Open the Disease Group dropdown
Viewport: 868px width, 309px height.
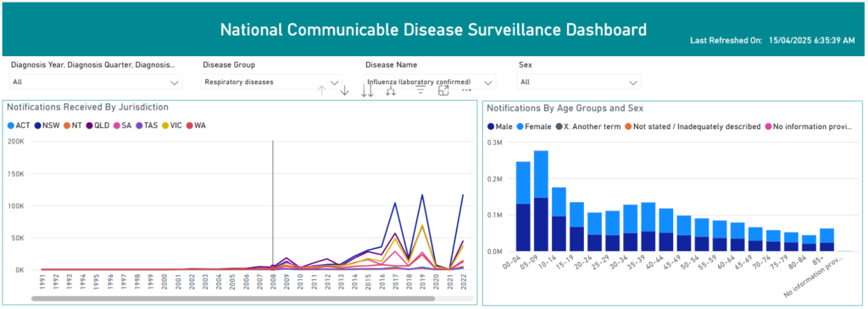[x=271, y=82]
